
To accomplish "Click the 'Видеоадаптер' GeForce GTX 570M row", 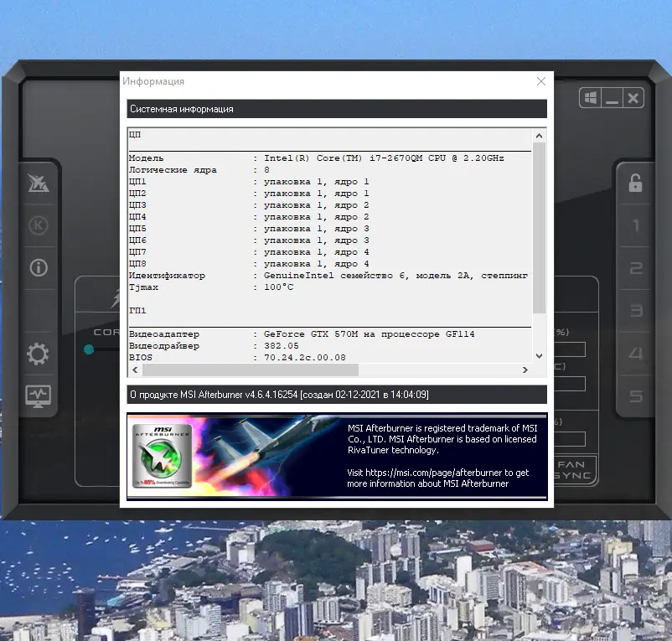I will coord(302,334).
